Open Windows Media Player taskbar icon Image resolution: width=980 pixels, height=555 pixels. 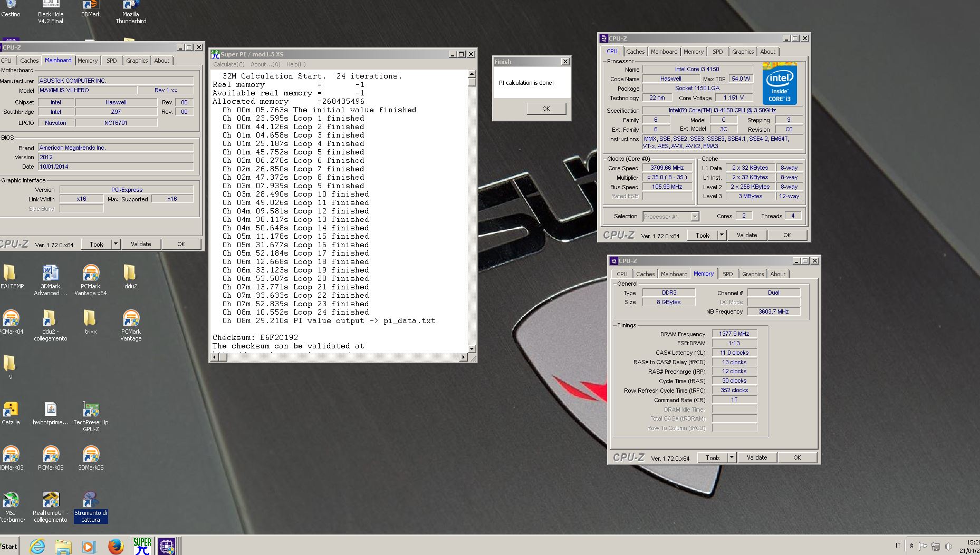[x=89, y=546]
